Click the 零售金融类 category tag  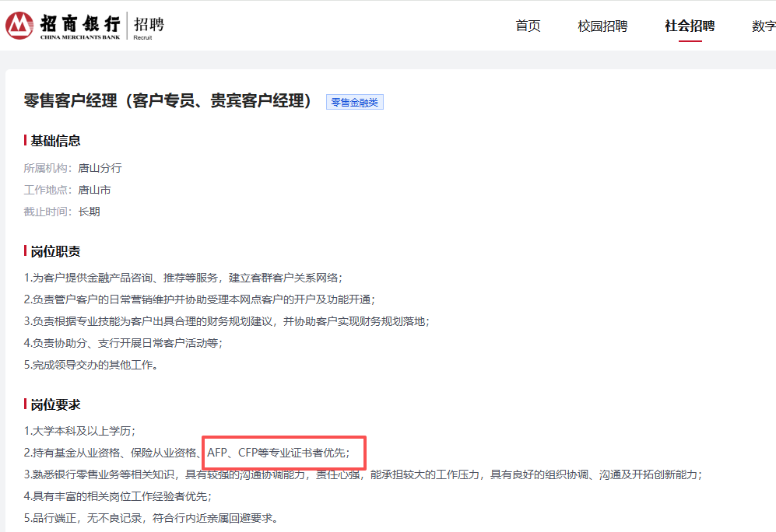click(x=355, y=102)
